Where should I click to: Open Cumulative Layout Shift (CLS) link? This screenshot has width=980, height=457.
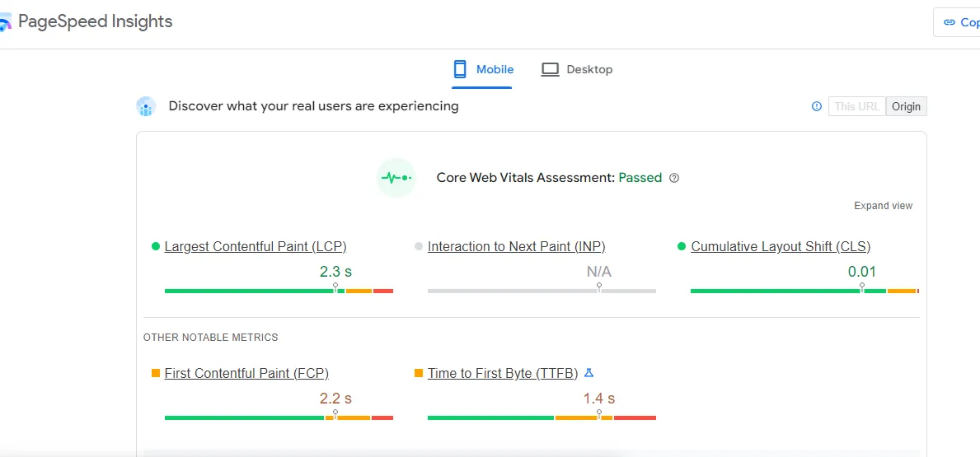click(781, 246)
